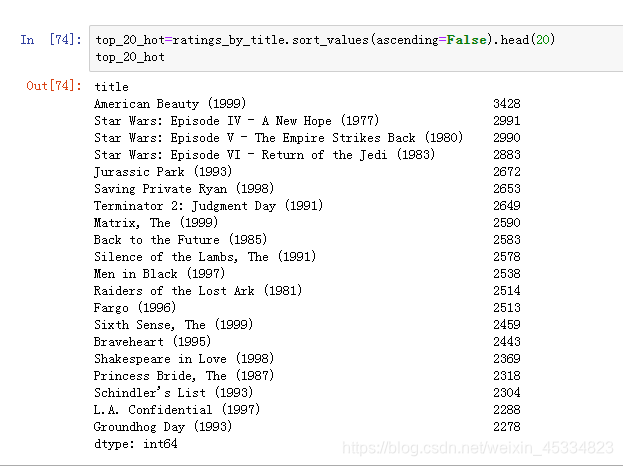Click the rating count 2578
The width and height of the screenshot is (623, 466).
coord(507,257)
